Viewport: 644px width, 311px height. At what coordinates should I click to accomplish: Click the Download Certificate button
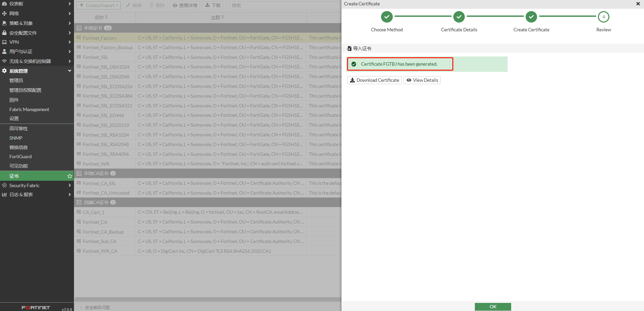(374, 80)
